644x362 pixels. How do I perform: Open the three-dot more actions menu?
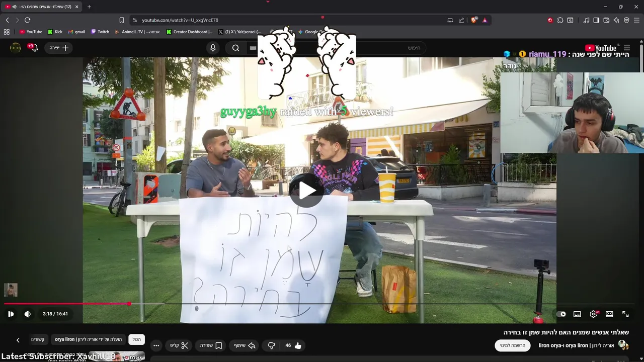pyautogui.click(x=156, y=345)
